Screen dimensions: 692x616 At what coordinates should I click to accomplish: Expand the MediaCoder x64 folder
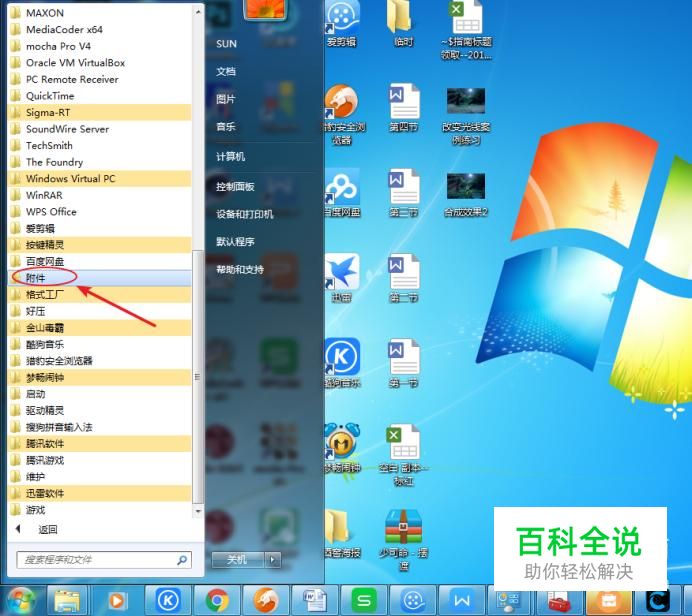[100, 30]
